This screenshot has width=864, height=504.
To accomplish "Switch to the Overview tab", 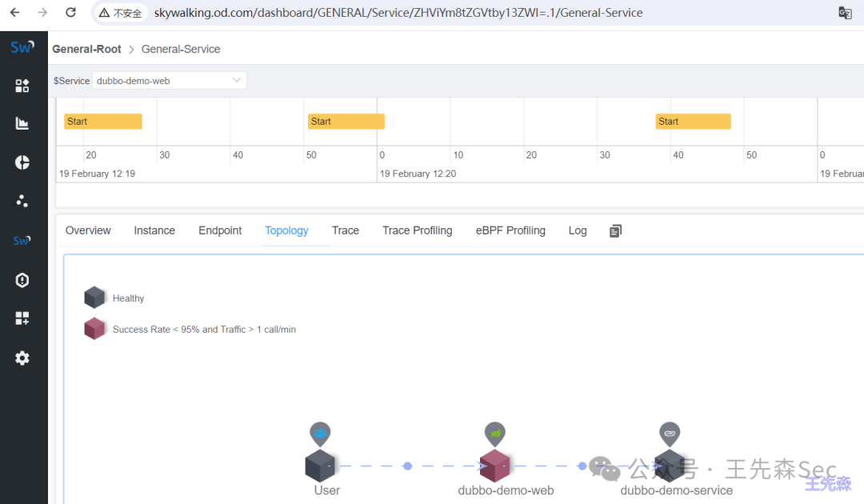I will (88, 230).
